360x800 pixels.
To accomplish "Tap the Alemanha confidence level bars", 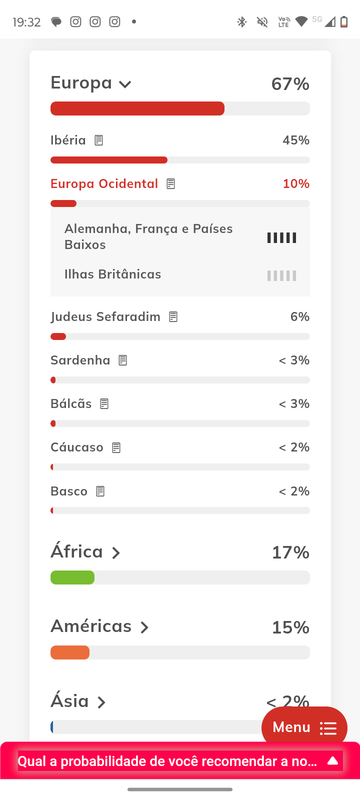I will coord(281,238).
